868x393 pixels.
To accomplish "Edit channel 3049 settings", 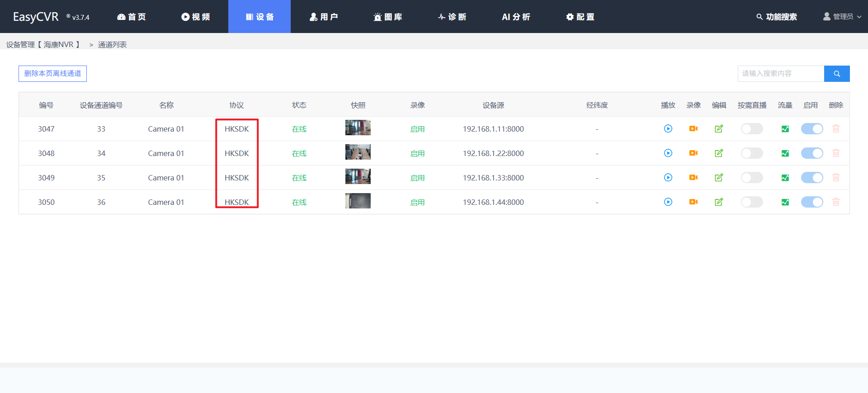I will point(718,178).
